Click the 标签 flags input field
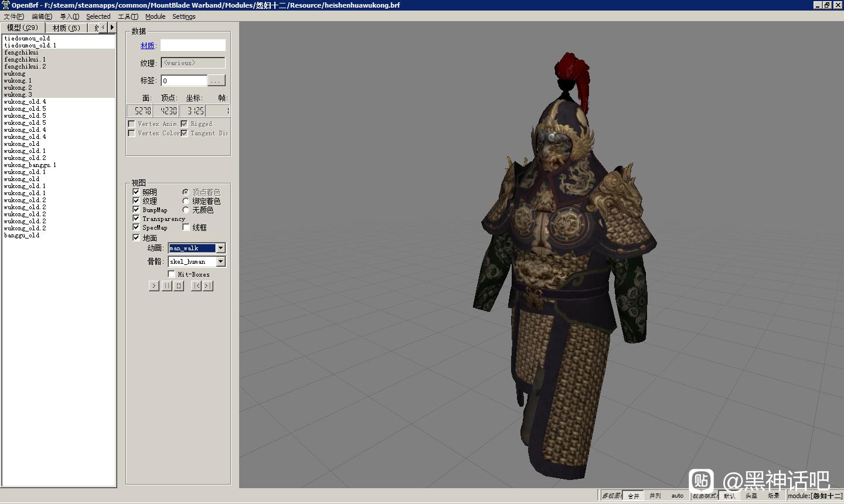This screenshot has height=504, width=844. [184, 81]
